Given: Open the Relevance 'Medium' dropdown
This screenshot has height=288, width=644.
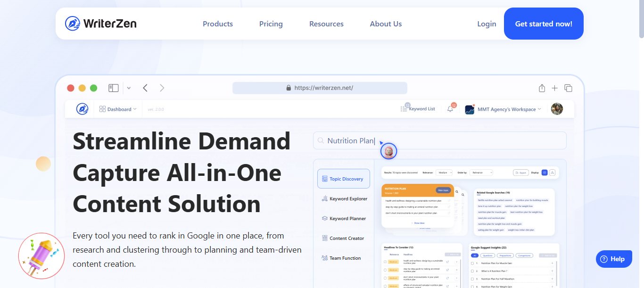Looking at the screenshot, I should pyautogui.click(x=444, y=173).
